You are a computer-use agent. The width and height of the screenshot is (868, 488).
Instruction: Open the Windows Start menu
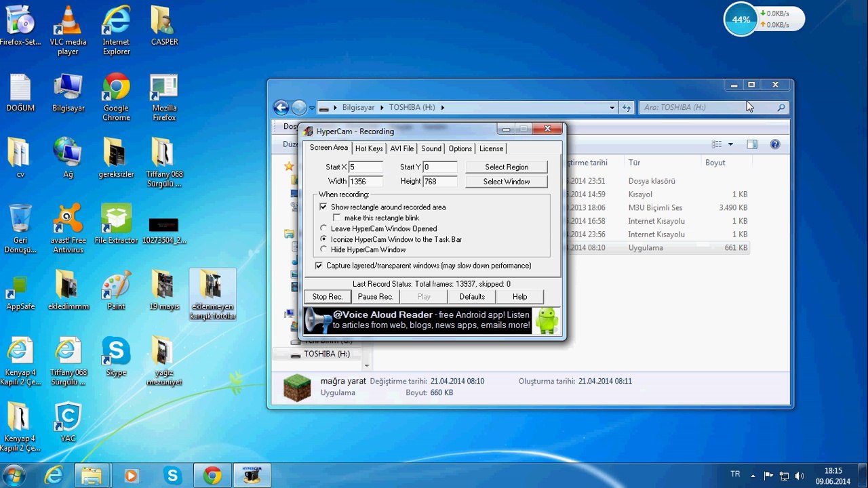tap(14, 476)
